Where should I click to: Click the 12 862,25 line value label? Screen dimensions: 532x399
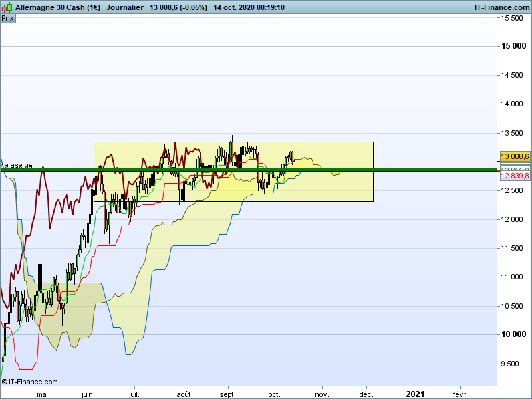(x=17, y=166)
